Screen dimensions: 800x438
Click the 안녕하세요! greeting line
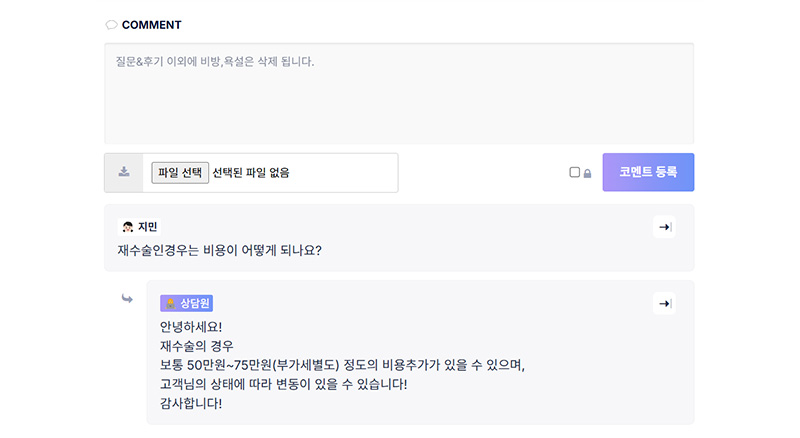click(191, 327)
